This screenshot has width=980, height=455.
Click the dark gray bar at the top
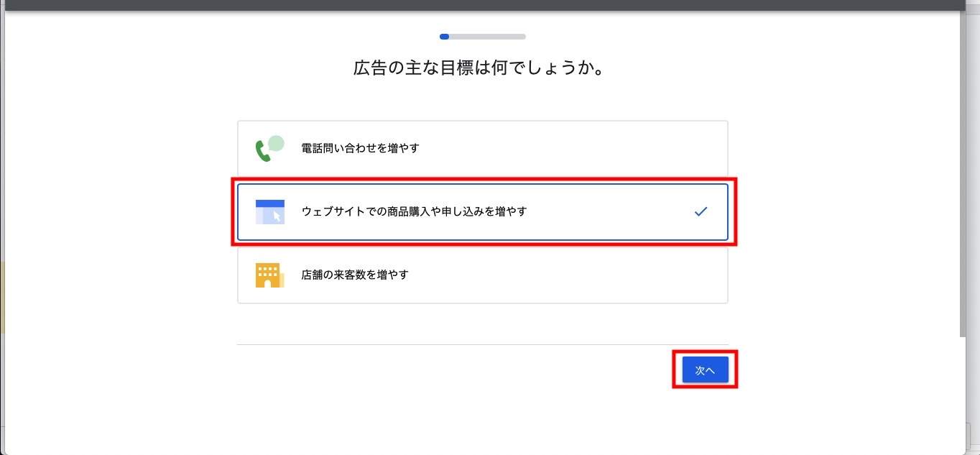coord(489,5)
